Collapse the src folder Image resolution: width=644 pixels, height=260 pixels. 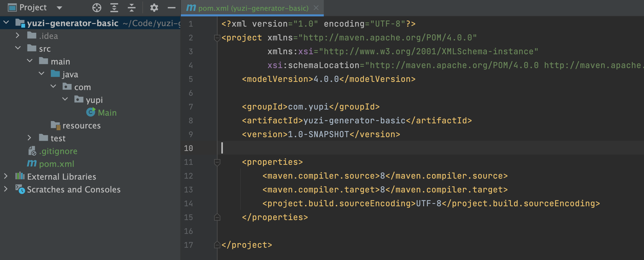coord(18,48)
